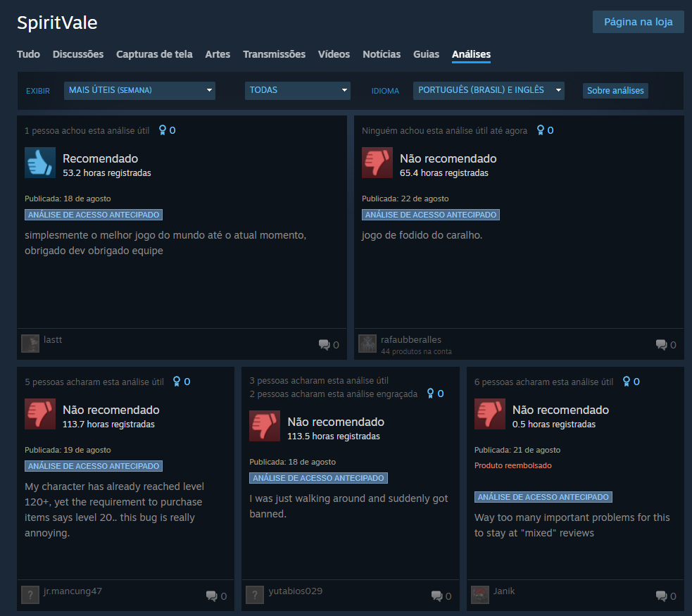The image size is (692, 616).
Task: Open the Artes tab
Action: tap(218, 54)
